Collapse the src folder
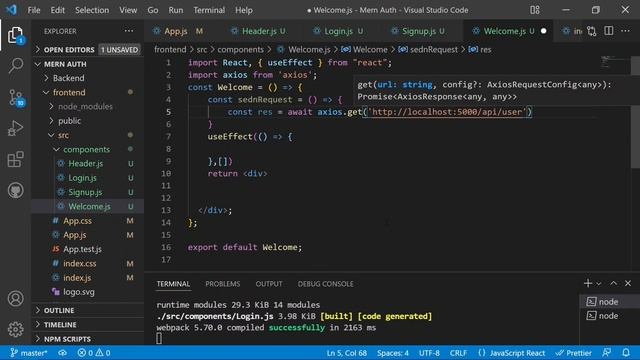Image resolution: width=640 pixels, height=360 pixels. (x=87, y=135)
